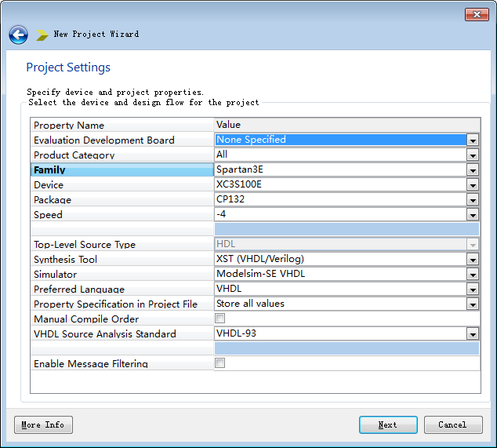
Task: Click the Store all values field
Action: click(341, 304)
